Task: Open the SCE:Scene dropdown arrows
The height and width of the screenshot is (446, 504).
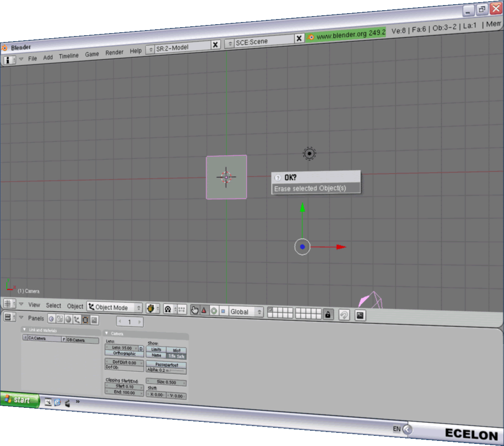Action: [x=230, y=43]
